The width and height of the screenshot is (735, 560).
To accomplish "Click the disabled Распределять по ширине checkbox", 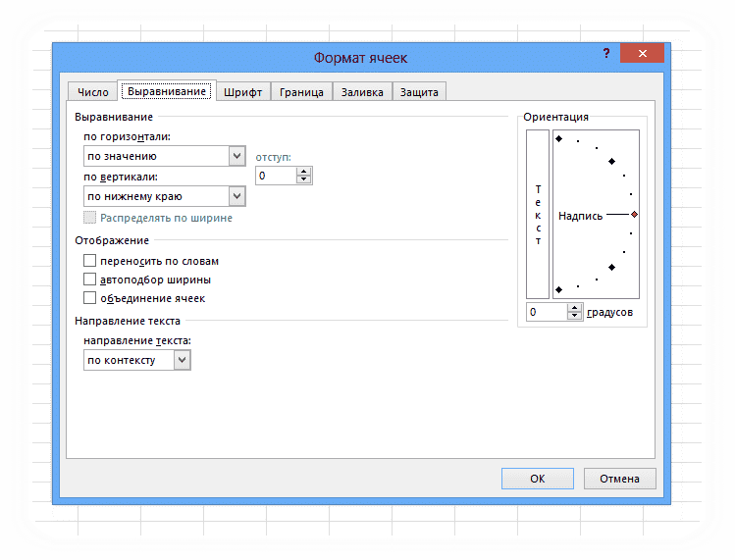I will (89, 218).
